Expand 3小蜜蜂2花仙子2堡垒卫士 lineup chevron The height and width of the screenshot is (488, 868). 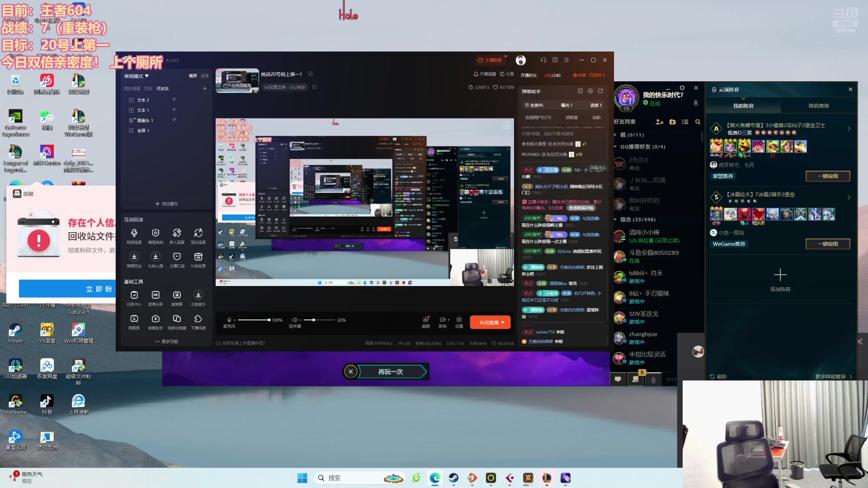pos(849,129)
